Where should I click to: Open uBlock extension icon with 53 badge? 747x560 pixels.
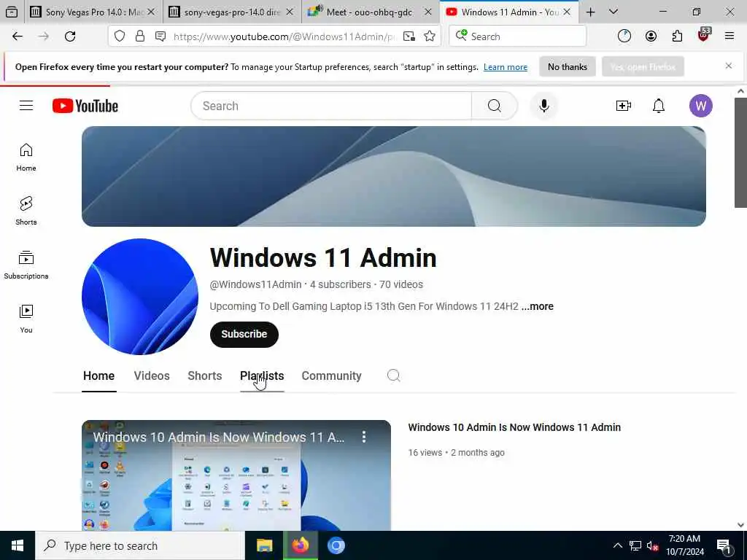[704, 35]
